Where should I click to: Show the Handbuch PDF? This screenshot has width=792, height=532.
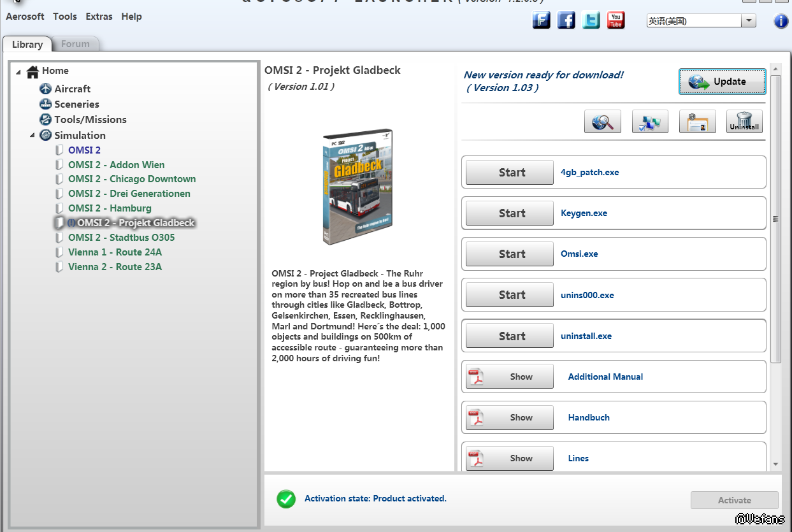tap(510, 417)
